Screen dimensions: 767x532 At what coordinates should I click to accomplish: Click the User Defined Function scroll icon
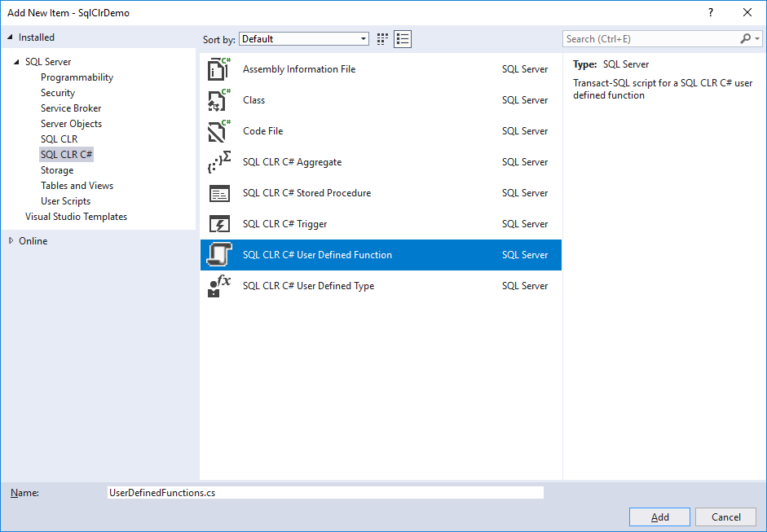218,255
